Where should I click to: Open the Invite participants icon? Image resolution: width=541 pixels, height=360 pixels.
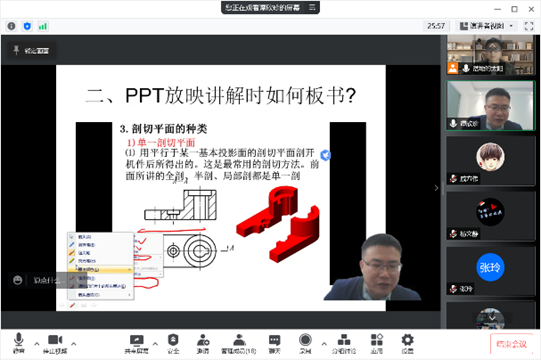point(203,344)
